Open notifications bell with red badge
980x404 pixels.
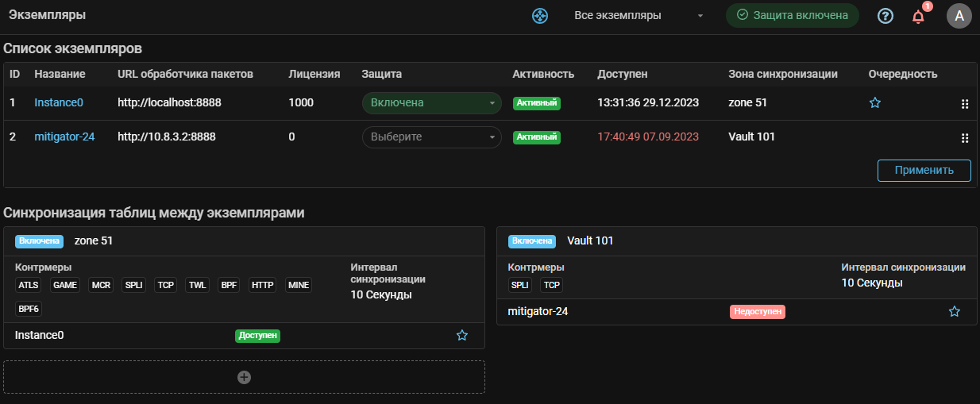pyautogui.click(x=918, y=16)
